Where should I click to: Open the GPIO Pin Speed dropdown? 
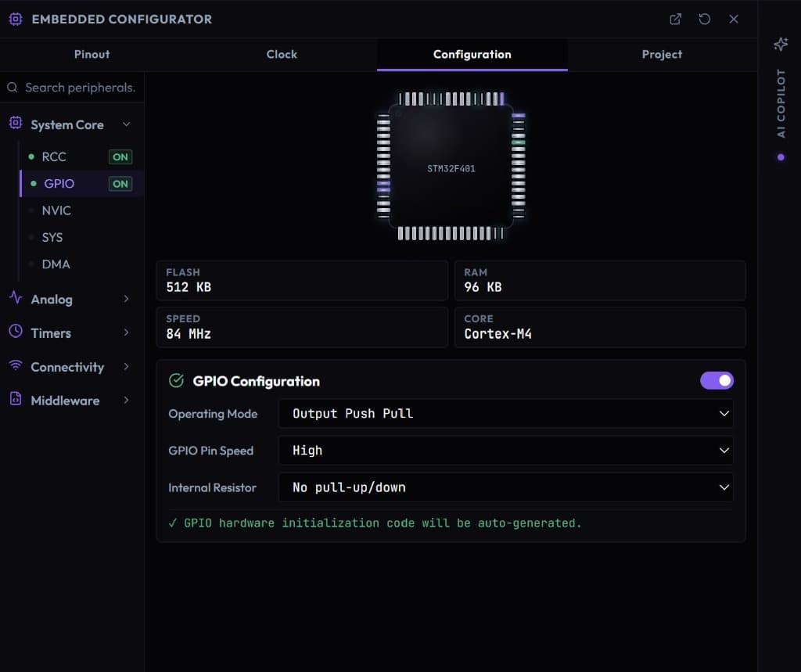[x=506, y=450]
